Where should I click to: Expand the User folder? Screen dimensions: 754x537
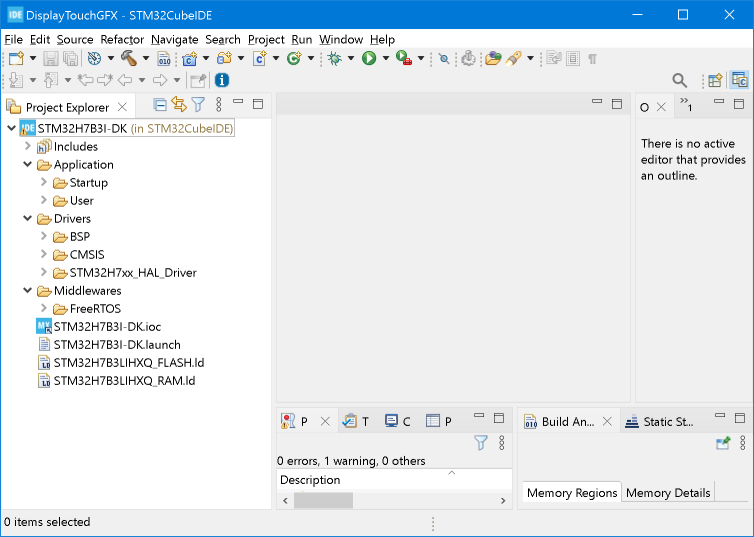[44, 200]
